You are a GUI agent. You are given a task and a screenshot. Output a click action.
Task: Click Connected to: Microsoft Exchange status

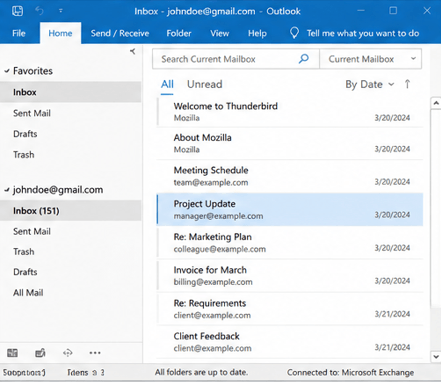(x=350, y=372)
